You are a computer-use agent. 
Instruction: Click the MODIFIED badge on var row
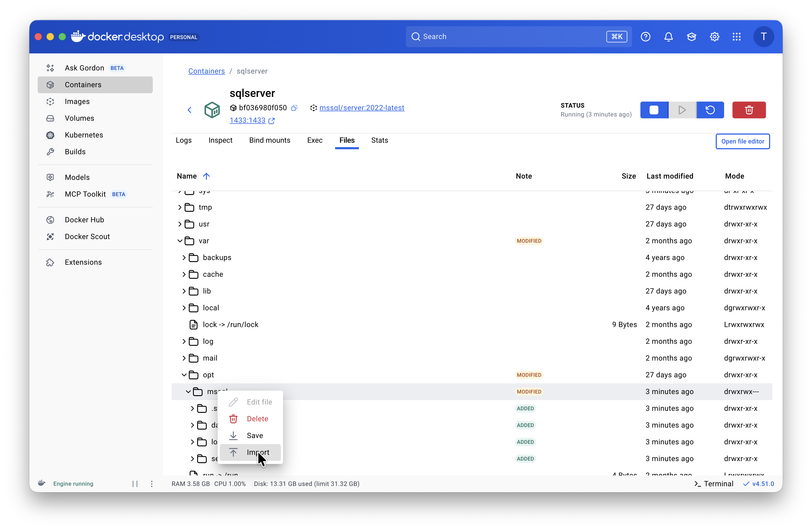[529, 241]
